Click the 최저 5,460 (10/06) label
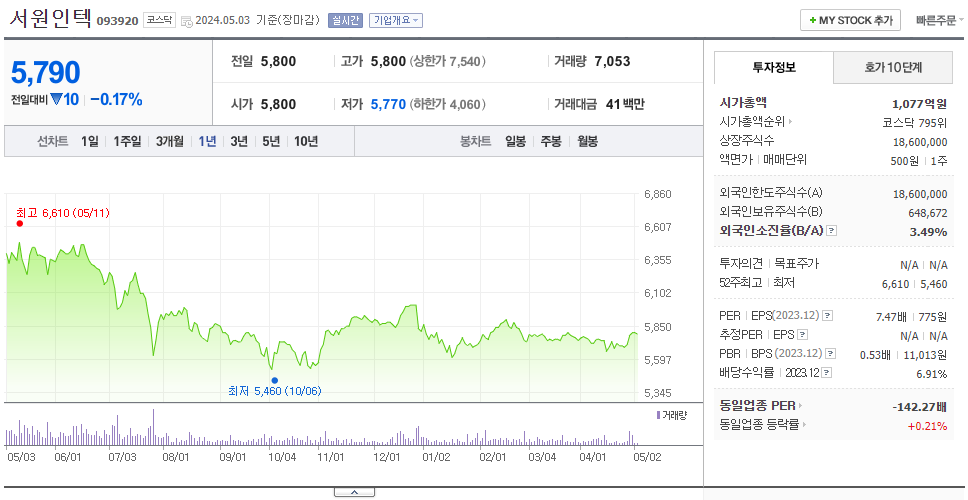968x500 pixels. click(x=275, y=391)
